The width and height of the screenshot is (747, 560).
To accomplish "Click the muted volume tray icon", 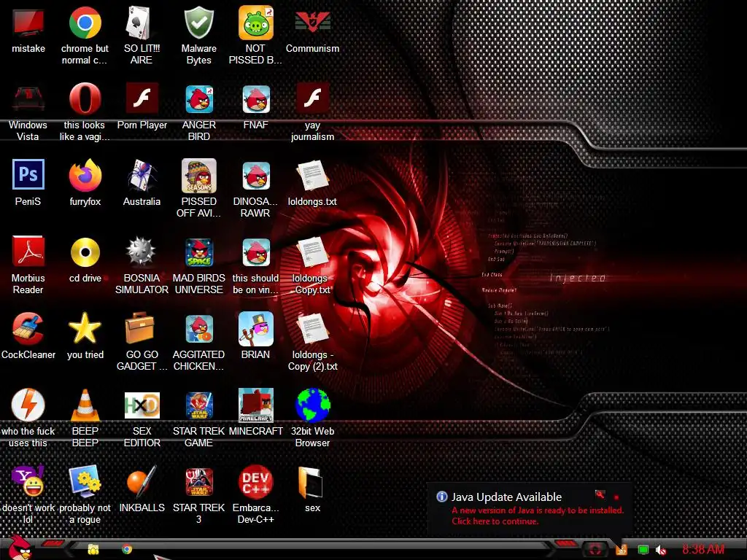I will (x=661, y=550).
